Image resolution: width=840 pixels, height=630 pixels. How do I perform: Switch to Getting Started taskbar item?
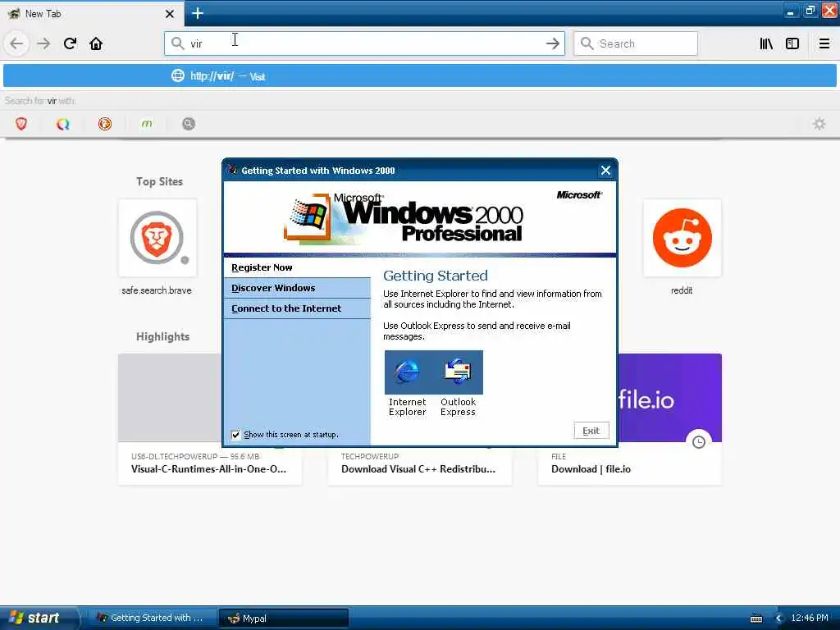(x=152, y=619)
